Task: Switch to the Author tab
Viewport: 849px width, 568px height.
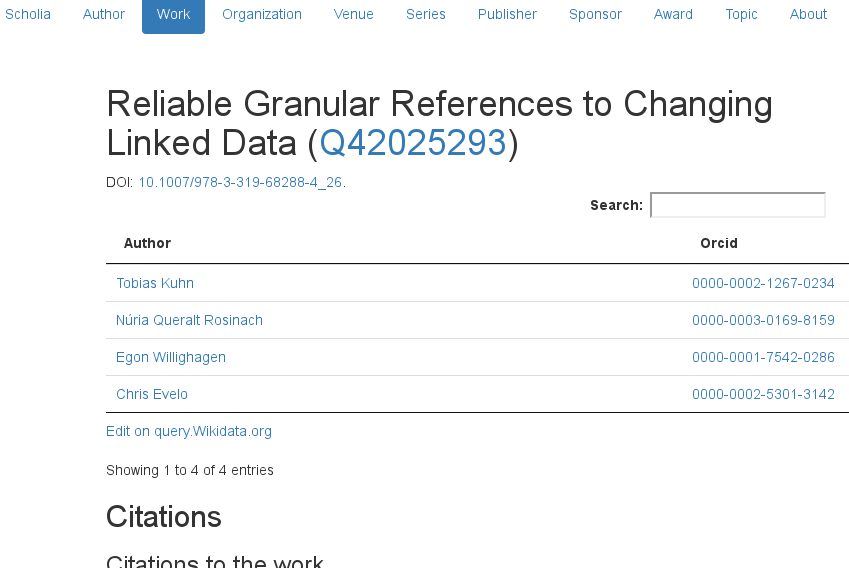Action: [x=103, y=14]
